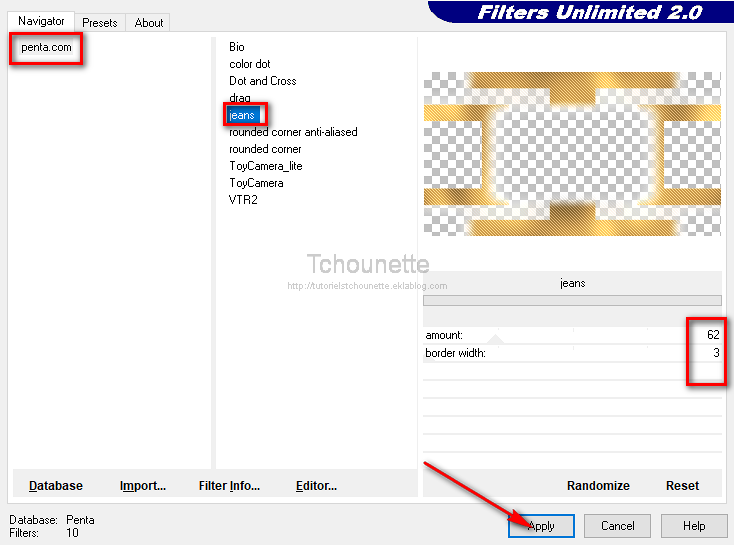734x545 pixels.
Task: Open the About tab
Action: (x=149, y=22)
